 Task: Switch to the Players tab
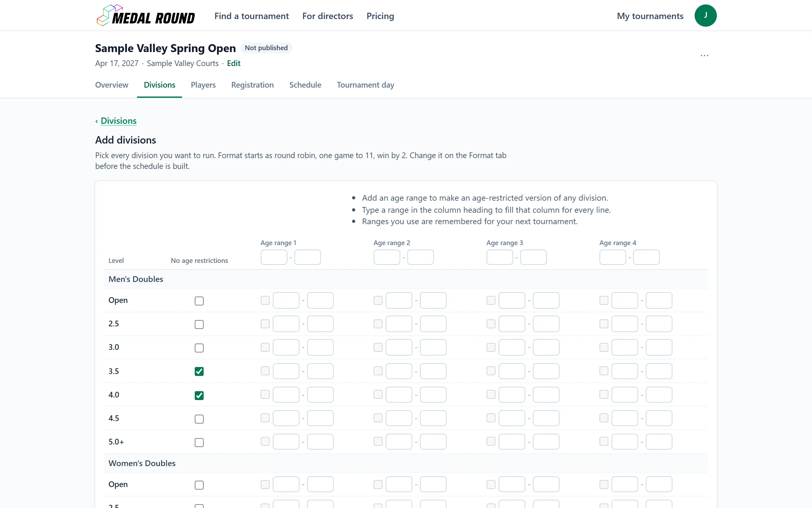pos(203,85)
